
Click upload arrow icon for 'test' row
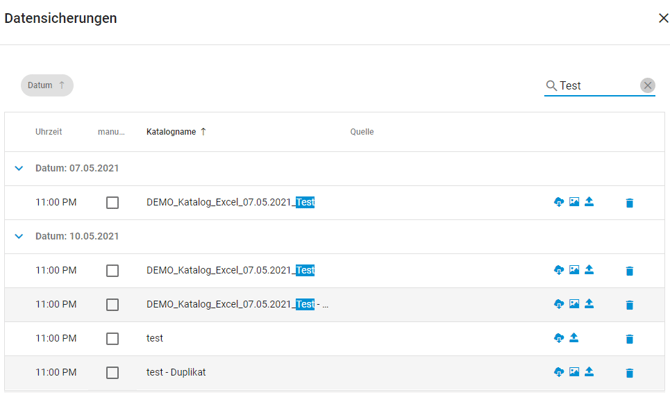pyautogui.click(x=574, y=338)
